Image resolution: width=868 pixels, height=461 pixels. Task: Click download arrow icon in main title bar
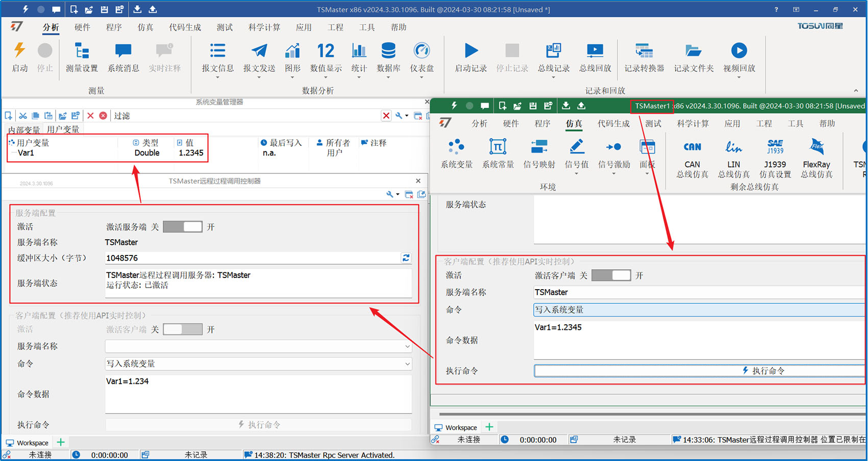[137, 9]
